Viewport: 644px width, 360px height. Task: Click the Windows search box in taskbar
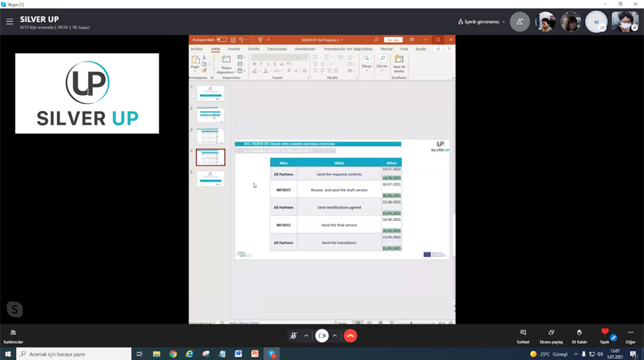[x=73, y=354]
